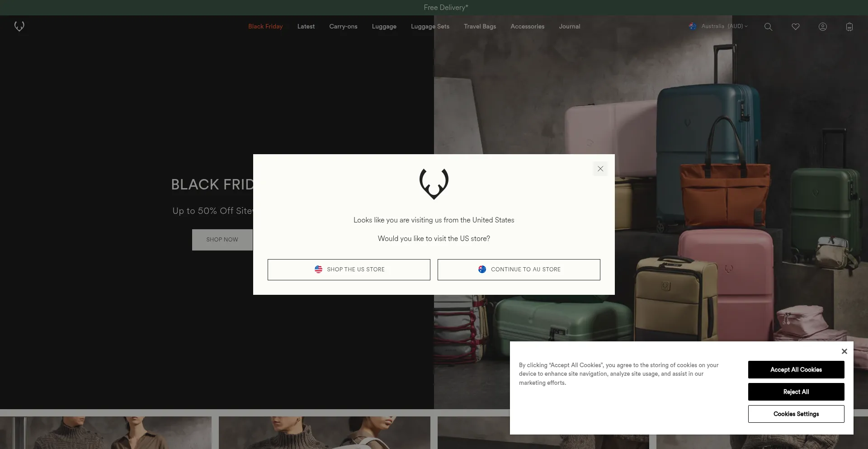Click the brand logo in the header
The image size is (868, 449).
pos(19,26)
